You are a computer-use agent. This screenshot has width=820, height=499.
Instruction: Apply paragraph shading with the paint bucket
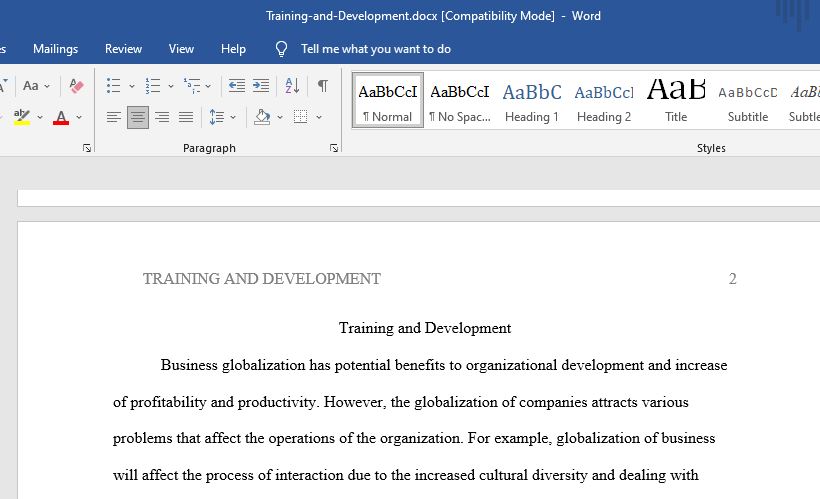pos(262,117)
